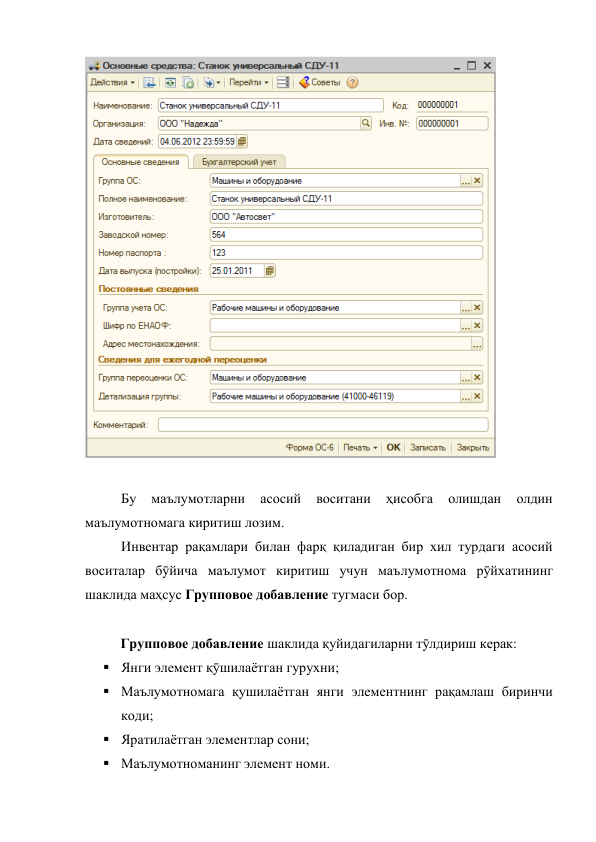Click the Дата сведений date field
Screen dimensions: 596x842
point(197,142)
